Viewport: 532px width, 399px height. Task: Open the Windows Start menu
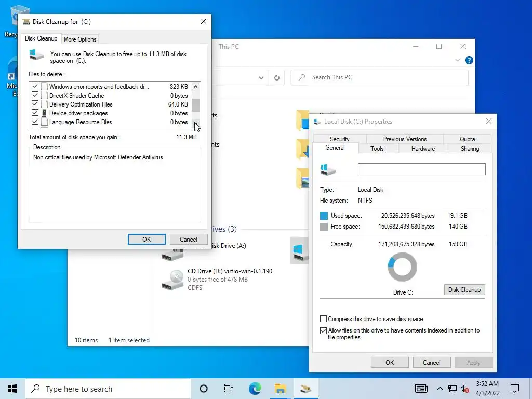tap(12, 389)
